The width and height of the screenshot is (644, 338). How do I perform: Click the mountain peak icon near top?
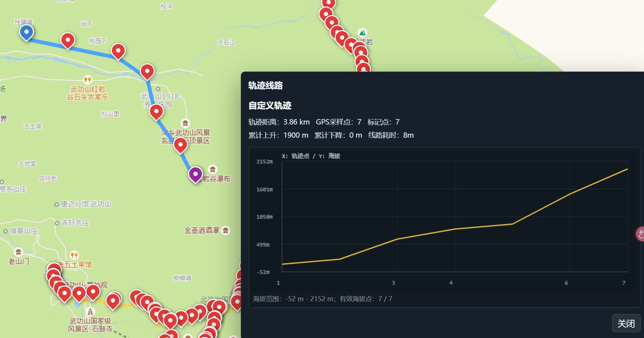pos(362,33)
